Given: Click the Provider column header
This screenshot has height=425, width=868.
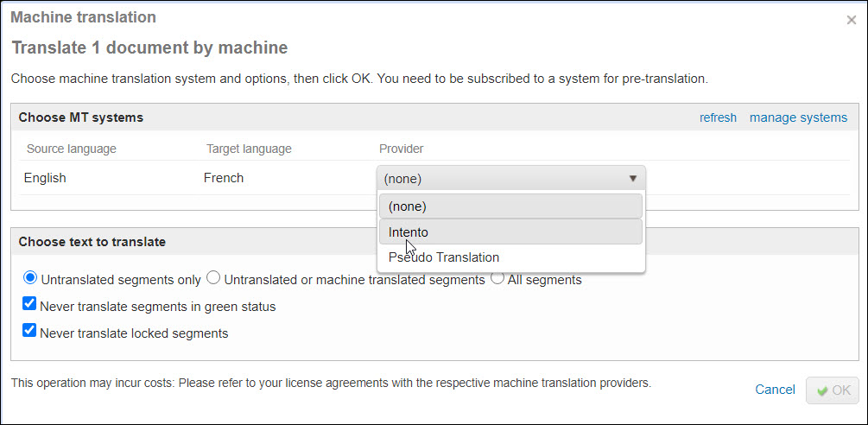Looking at the screenshot, I should point(401,149).
